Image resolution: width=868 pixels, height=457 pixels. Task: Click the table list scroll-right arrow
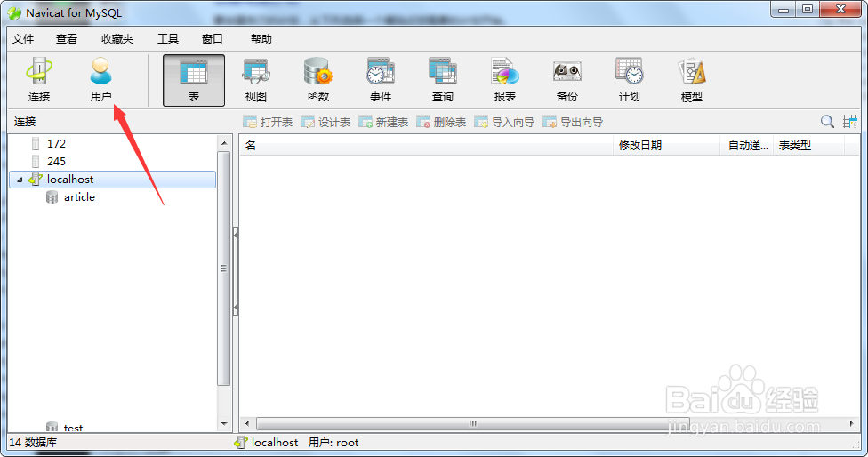(x=851, y=423)
